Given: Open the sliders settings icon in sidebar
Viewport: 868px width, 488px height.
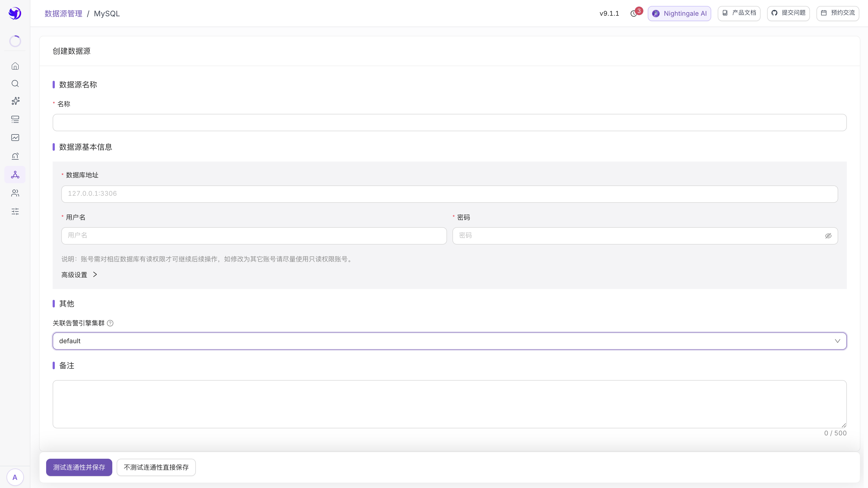Looking at the screenshot, I should click(x=15, y=211).
